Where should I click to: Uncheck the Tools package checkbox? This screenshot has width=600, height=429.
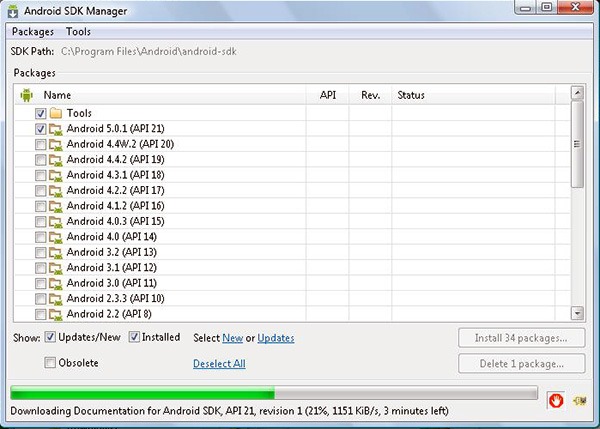tap(40, 114)
